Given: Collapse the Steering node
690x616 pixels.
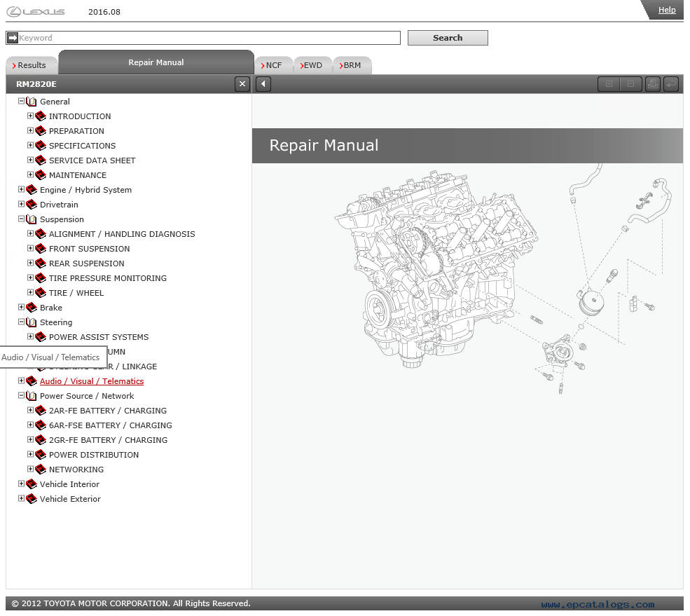Looking at the screenshot, I should pyautogui.click(x=21, y=322).
